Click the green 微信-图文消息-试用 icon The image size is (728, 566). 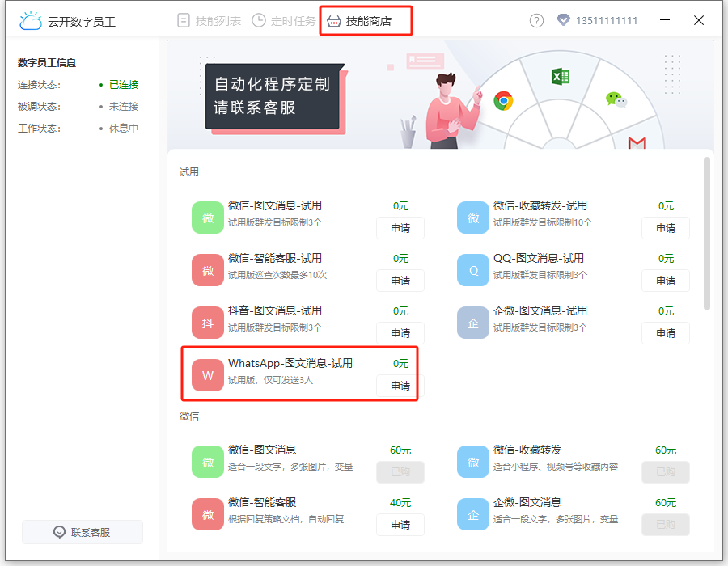(208, 218)
